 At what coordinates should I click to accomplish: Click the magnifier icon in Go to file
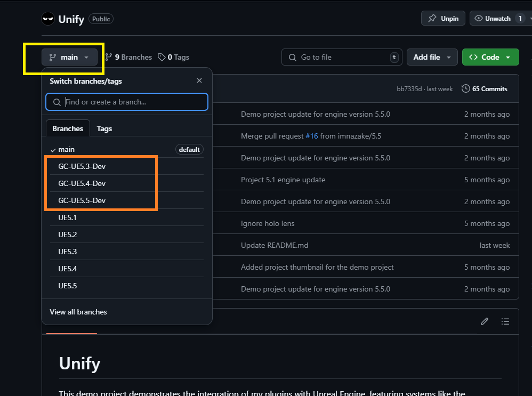pos(292,58)
